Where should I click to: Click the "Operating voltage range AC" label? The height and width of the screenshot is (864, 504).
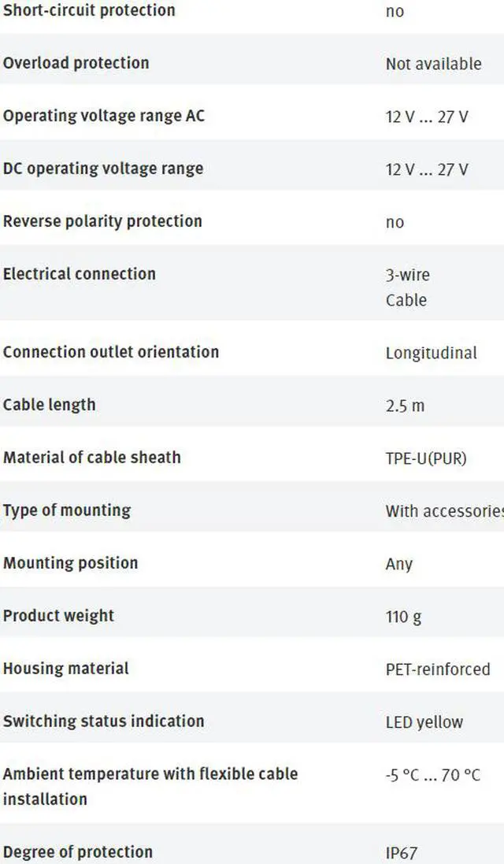tap(104, 116)
